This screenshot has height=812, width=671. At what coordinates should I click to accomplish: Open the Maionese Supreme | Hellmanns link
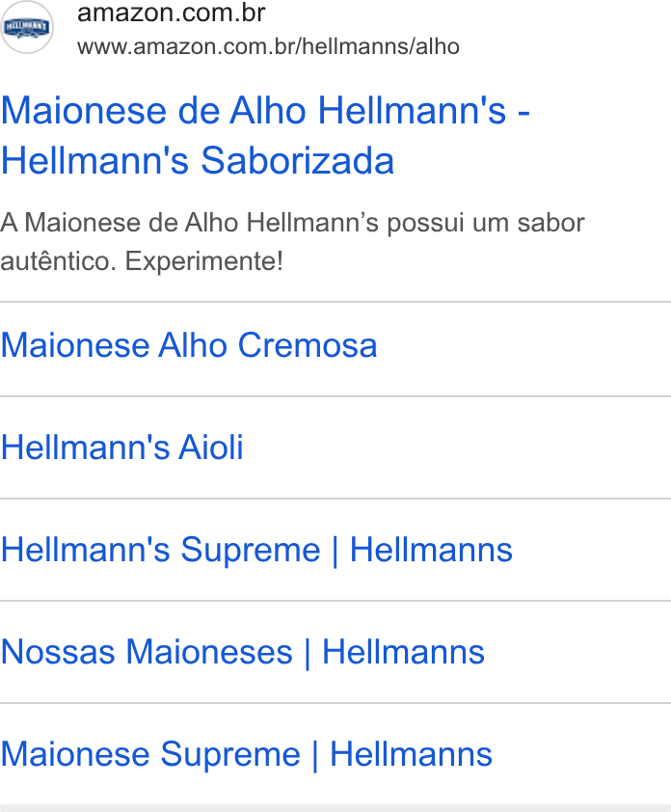pyautogui.click(x=246, y=754)
